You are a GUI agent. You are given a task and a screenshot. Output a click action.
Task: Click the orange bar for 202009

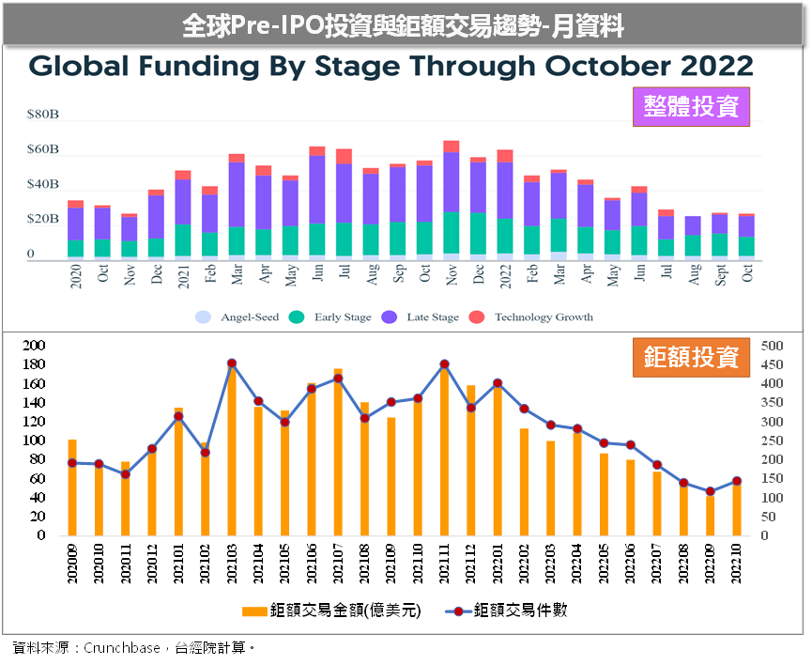click(72, 487)
